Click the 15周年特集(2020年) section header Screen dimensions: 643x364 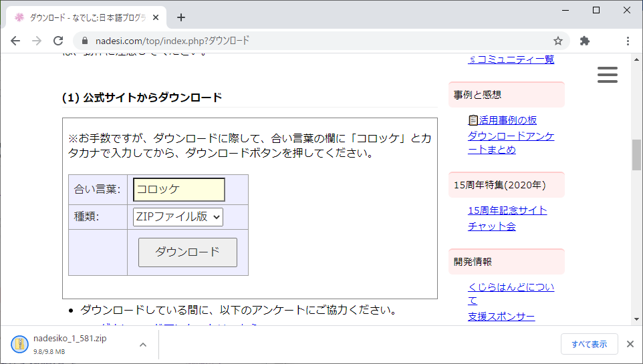click(x=507, y=185)
